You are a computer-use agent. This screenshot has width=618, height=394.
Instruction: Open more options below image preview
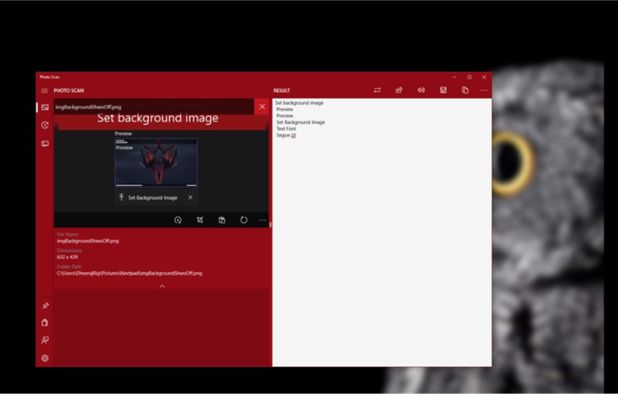click(x=262, y=220)
